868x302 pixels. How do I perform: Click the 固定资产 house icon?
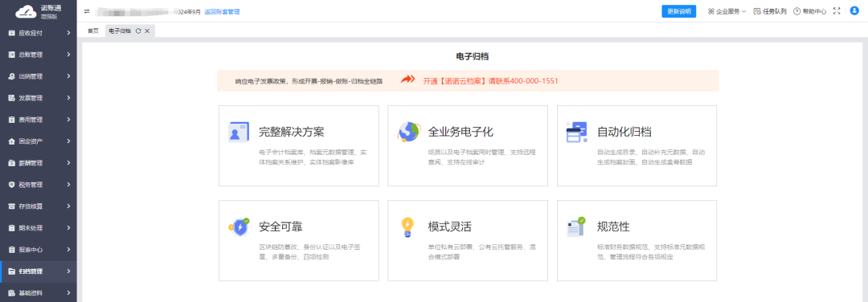tap(11, 141)
